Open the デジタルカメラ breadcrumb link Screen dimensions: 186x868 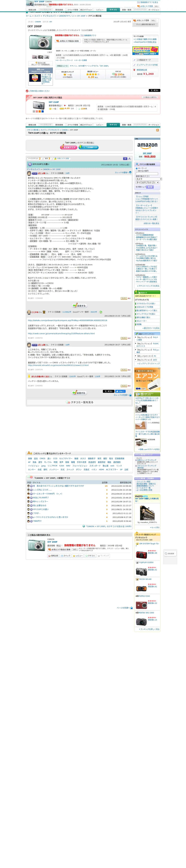point(49,16)
